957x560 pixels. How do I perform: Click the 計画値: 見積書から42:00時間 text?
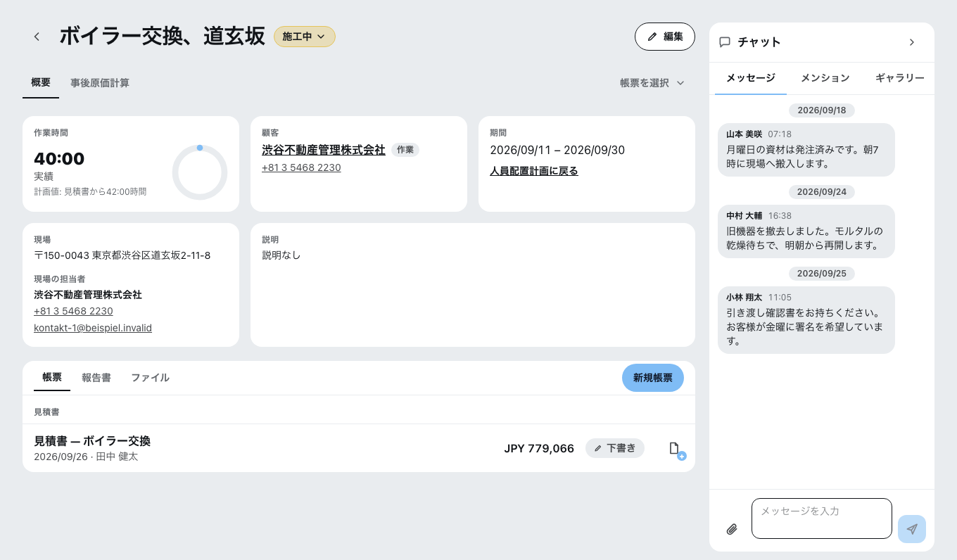tap(90, 191)
